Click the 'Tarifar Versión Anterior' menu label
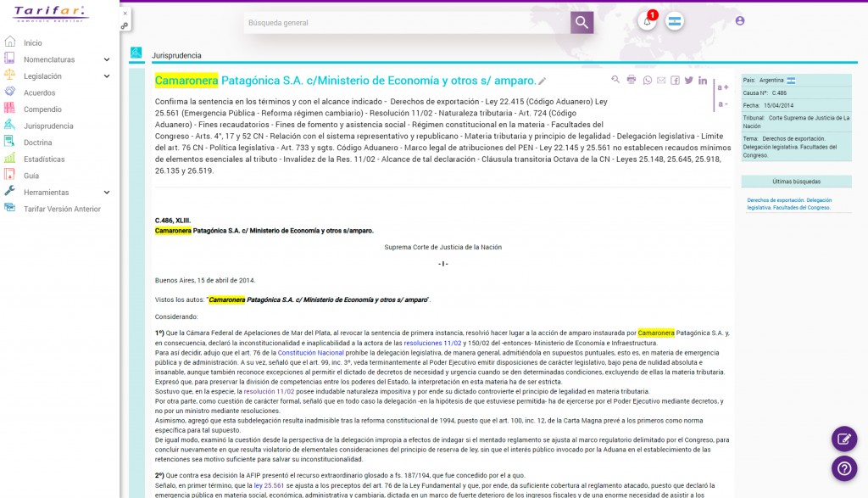This screenshot has height=498, width=868. point(62,209)
